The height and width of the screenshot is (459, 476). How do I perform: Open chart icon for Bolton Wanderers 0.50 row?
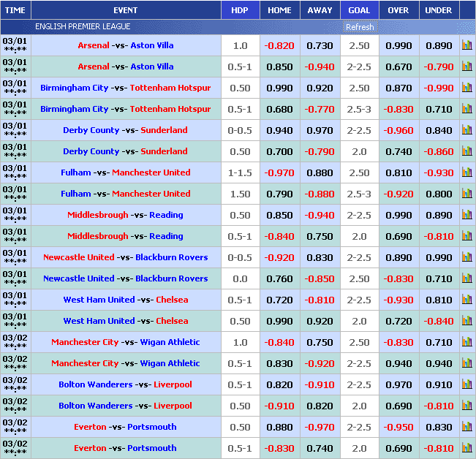pyautogui.click(x=467, y=406)
